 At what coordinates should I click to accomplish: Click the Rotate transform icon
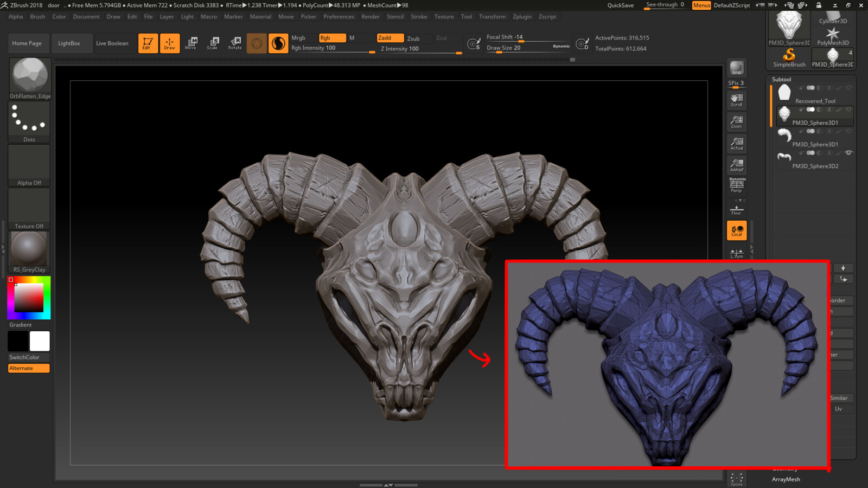click(235, 43)
